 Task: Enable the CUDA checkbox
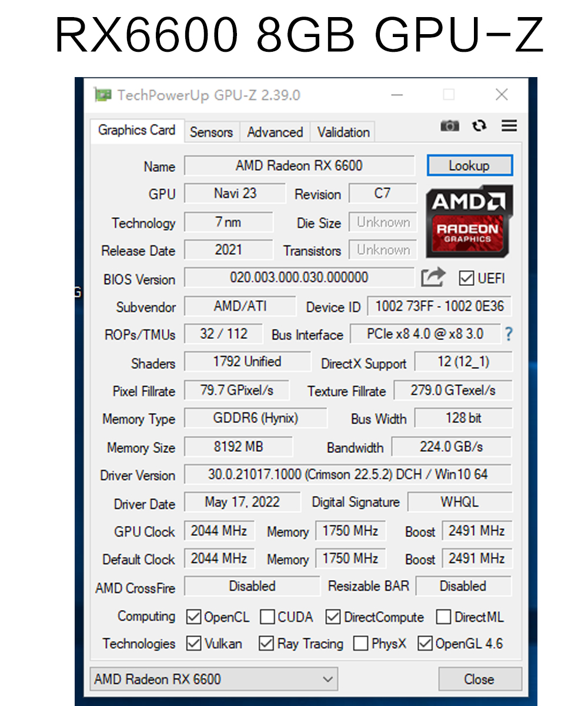pos(268,617)
